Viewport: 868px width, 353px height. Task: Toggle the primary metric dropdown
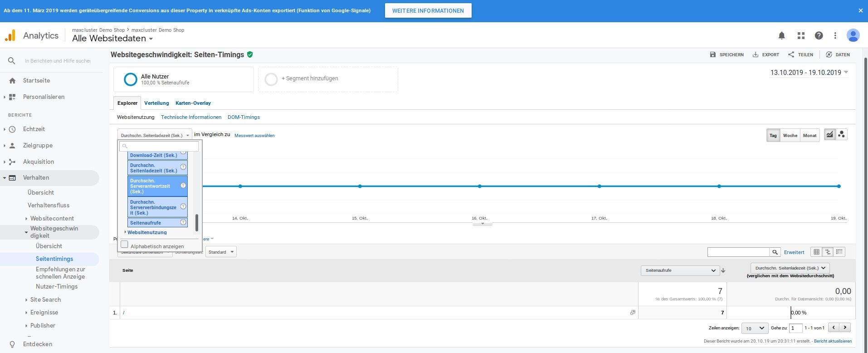coord(155,135)
